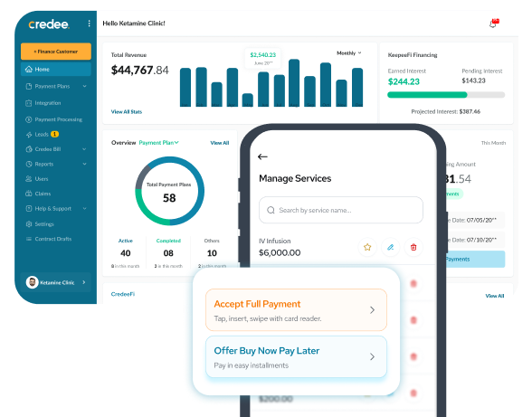Click the Reports clock icon
Screen dimensions: 532x417
point(29,165)
